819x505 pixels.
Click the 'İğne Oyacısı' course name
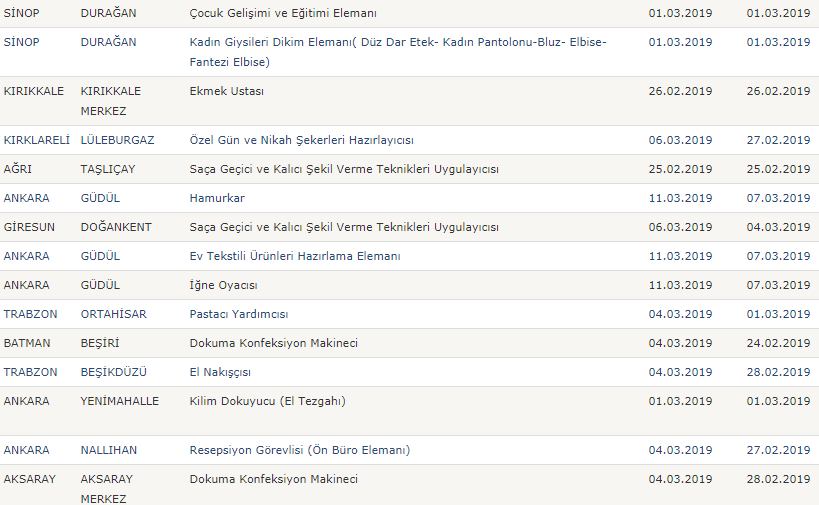click(x=223, y=285)
